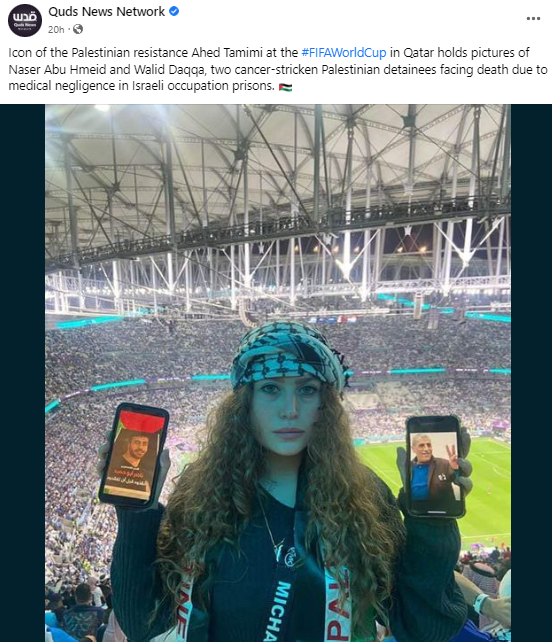Click the Palestinian flag emoji in caption
The width and height of the screenshot is (552, 642).
[x=285, y=87]
